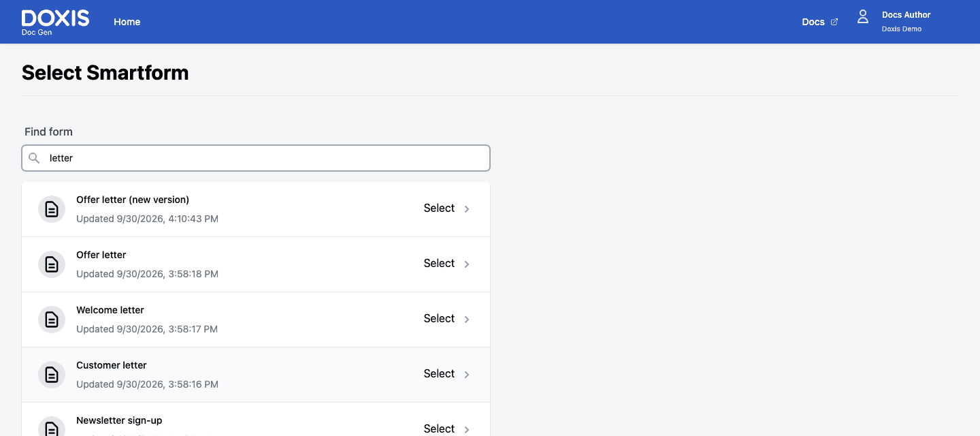The height and width of the screenshot is (436, 980).
Task: Click chevron for Welcome letter
Action: pyautogui.click(x=467, y=320)
